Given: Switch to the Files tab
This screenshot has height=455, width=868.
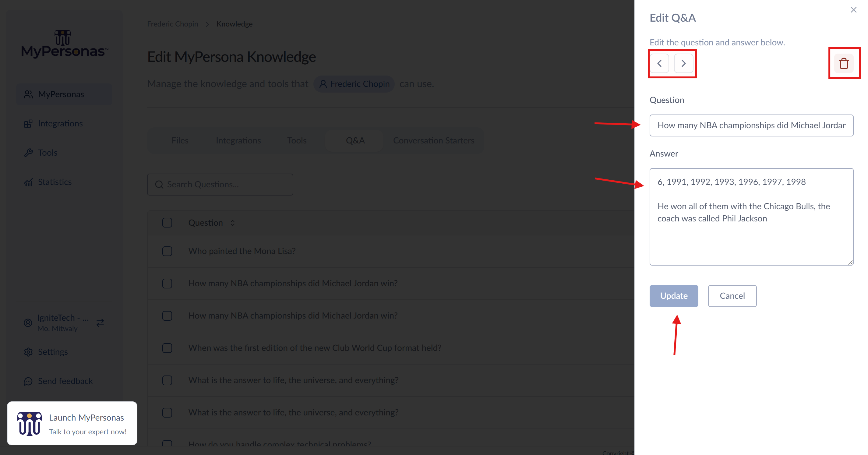Looking at the screenshot, I should point(180,140).
